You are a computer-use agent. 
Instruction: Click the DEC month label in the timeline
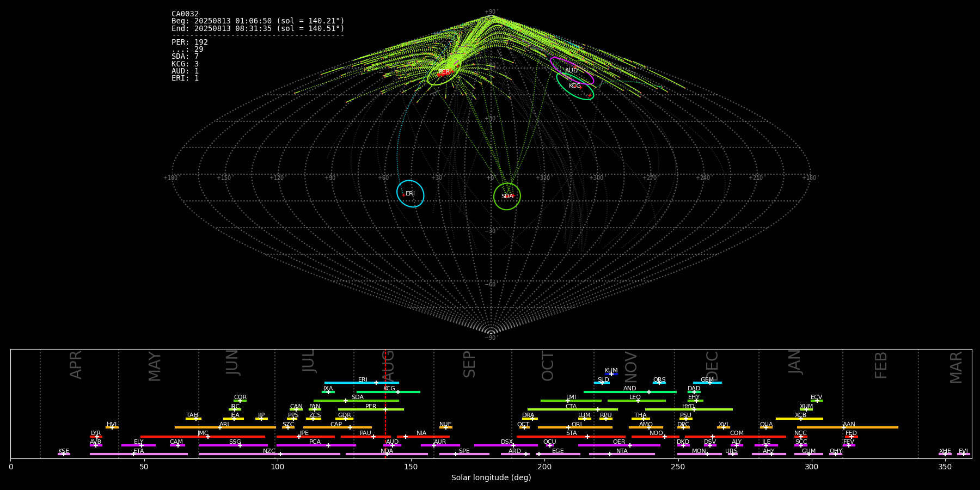(x=712, y=366)
